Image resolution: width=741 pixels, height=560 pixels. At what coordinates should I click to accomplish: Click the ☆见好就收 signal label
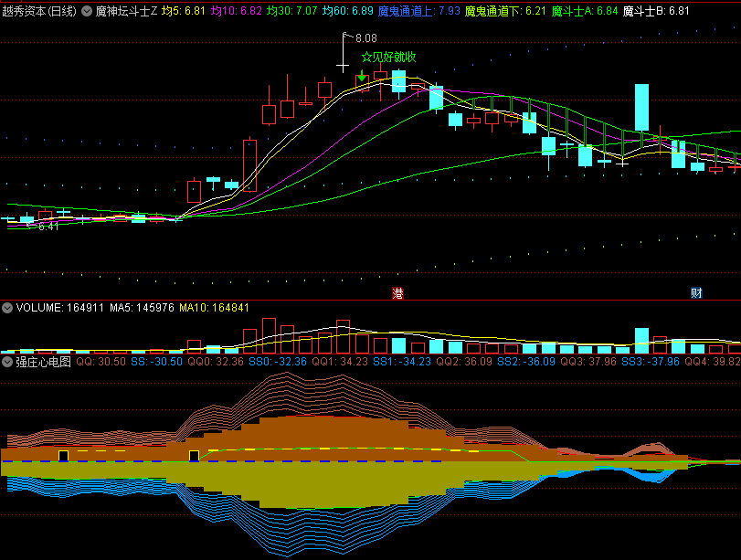(388, 58)
